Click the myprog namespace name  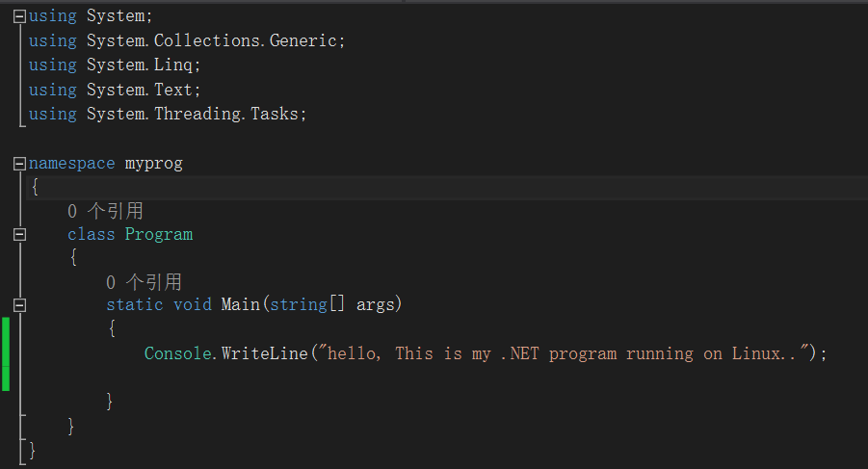pyautogui.click(x=154, y=164)
